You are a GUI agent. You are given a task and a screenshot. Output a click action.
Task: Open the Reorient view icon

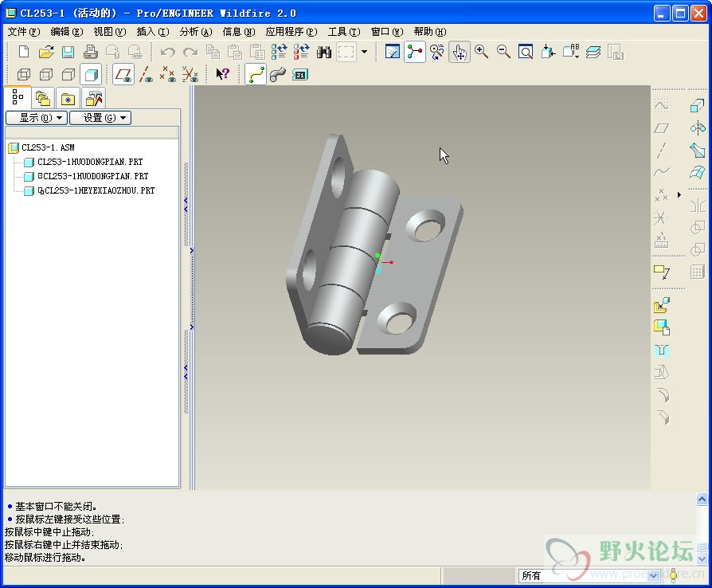[548, 52]
